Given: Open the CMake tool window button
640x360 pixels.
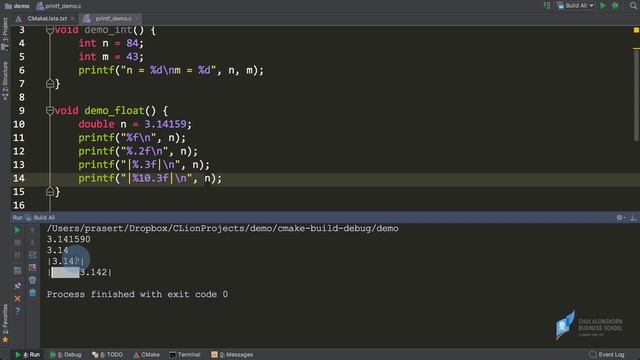Looking at the screenshot, I should (146, 355).
